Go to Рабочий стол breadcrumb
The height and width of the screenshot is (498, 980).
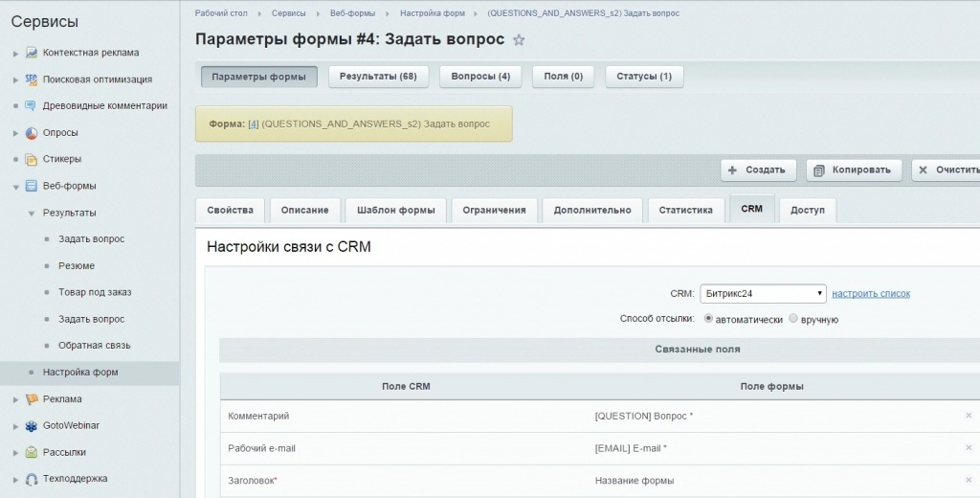221,13
